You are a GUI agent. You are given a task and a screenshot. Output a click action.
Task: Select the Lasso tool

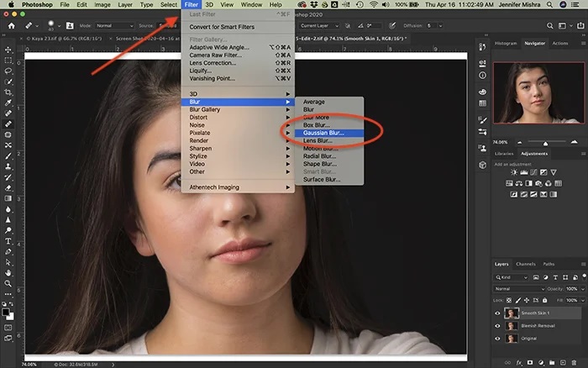click(8, 71)
